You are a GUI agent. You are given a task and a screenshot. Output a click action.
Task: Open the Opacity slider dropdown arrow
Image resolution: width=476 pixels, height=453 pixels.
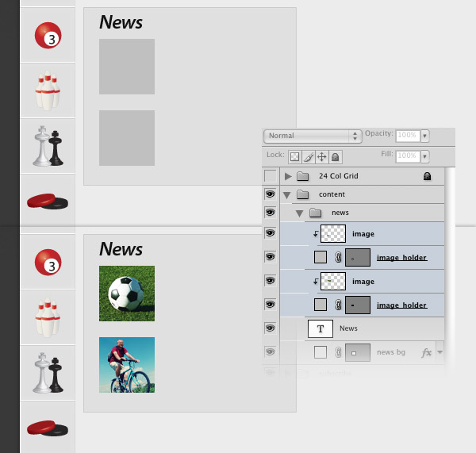tap(425, 136)
